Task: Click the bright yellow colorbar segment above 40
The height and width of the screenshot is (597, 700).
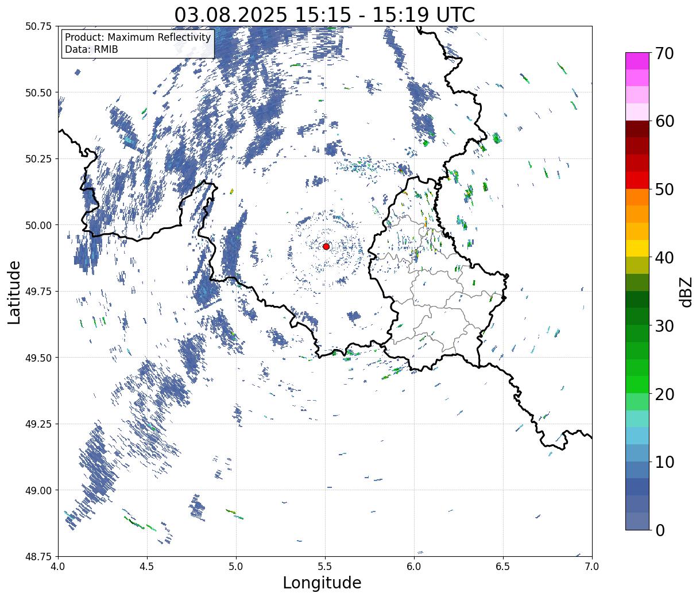Action: point(637,248)
